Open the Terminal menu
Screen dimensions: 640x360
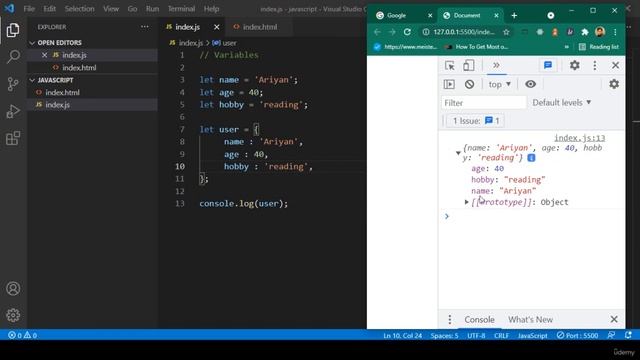click(x=181, y=9)
